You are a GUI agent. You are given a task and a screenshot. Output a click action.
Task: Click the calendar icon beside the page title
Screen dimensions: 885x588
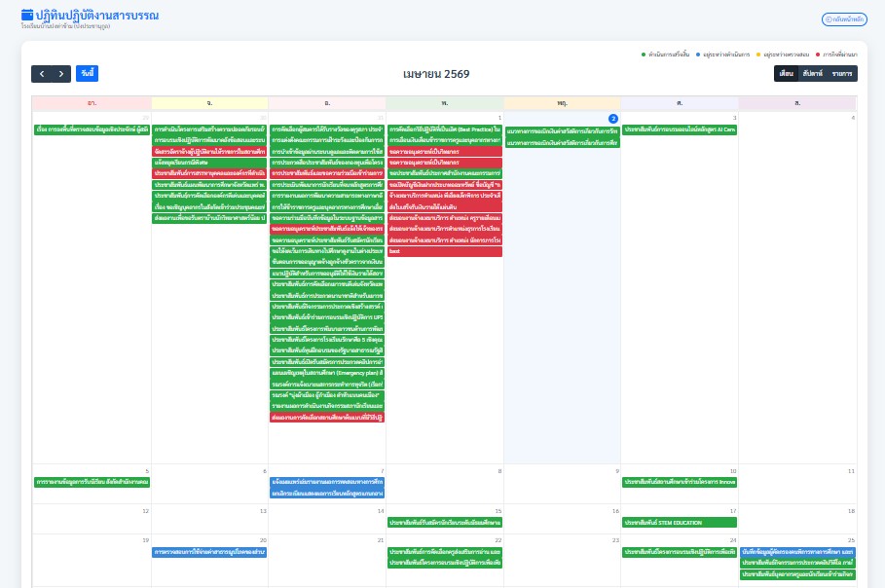27,15
